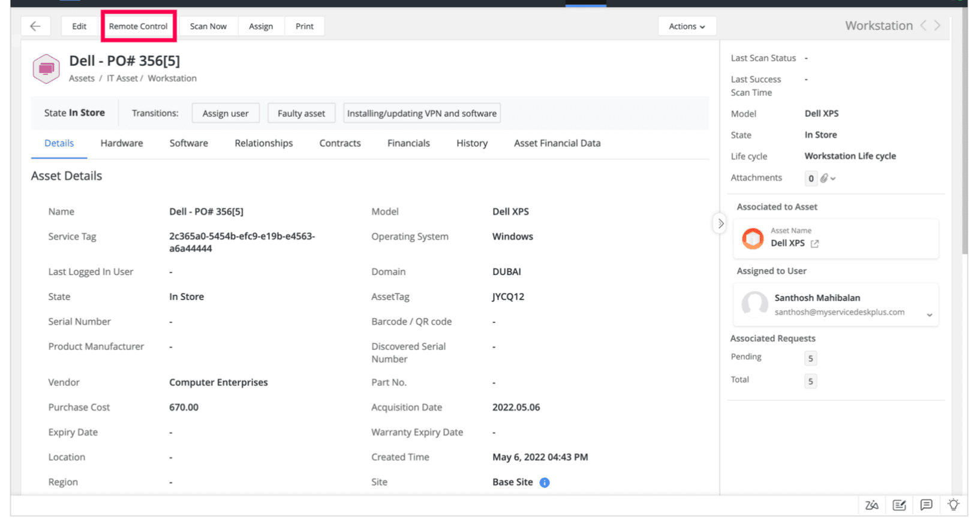Click the Assign toolbar button

point(261,26)
